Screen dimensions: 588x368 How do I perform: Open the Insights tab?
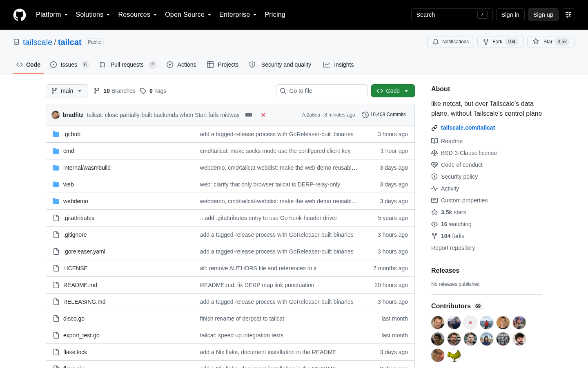(339, 65)
